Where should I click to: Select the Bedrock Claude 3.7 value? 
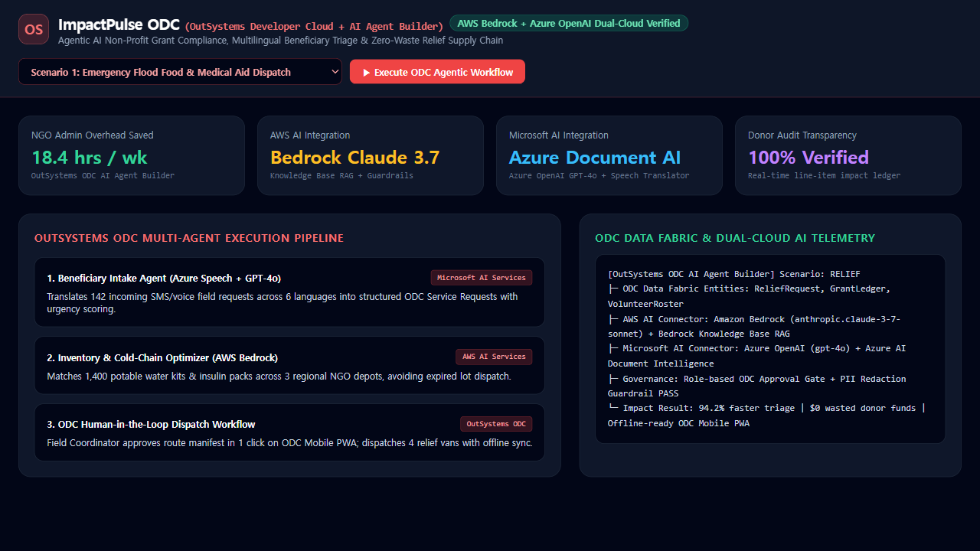pyautogui.click(x=355, y=158)
